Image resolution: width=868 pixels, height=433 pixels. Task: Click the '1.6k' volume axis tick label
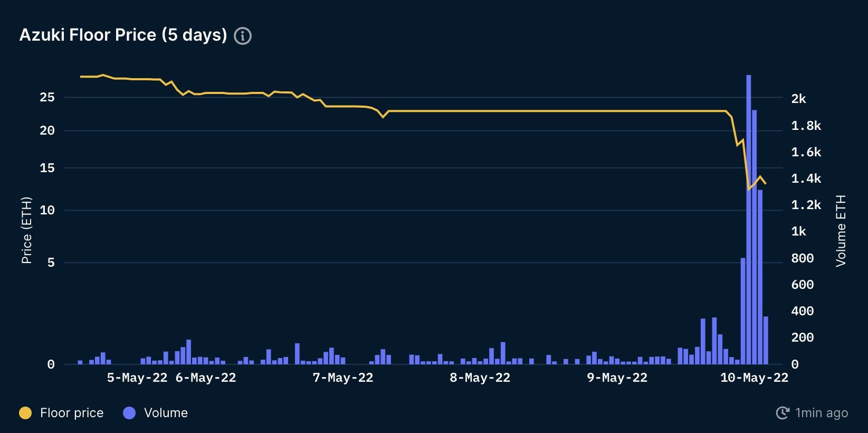pos(806,152)
